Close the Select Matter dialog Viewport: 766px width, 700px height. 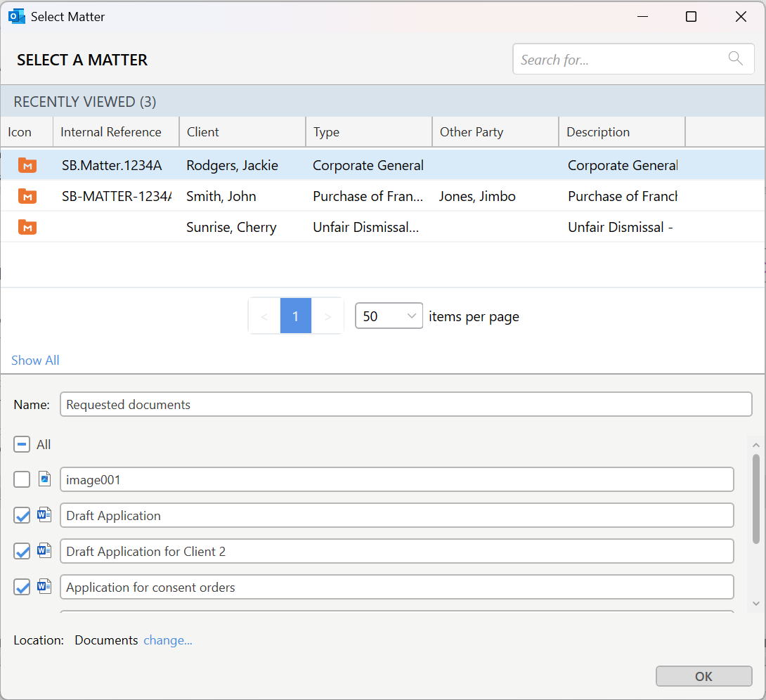(741, 17)
